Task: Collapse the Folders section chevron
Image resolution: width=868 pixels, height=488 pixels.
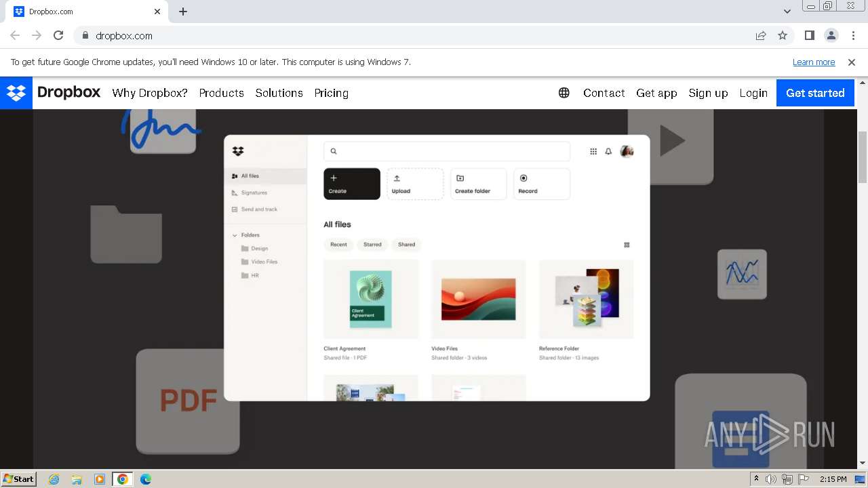Action: [x=235, y=235]
